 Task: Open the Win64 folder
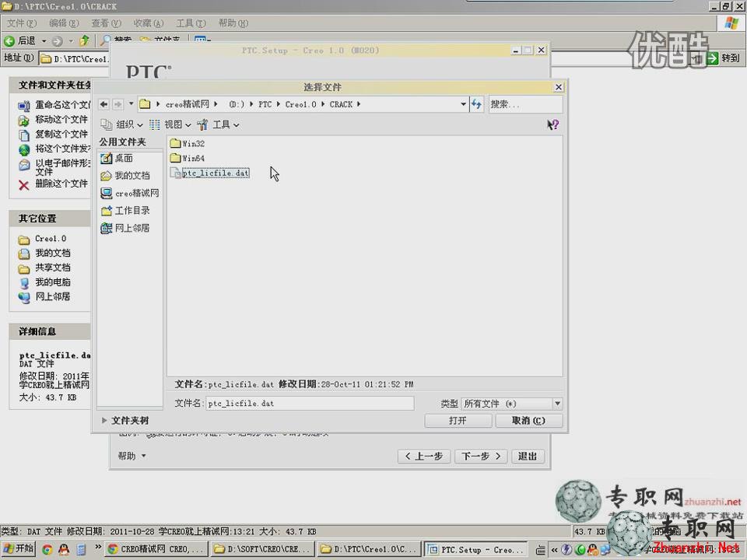coord(188,158)
